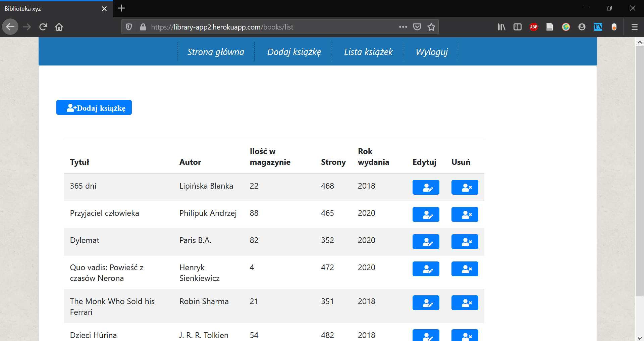644x341 pixels.
Task: Click the edit icon for 365 dni
Action: click(426, 187)
